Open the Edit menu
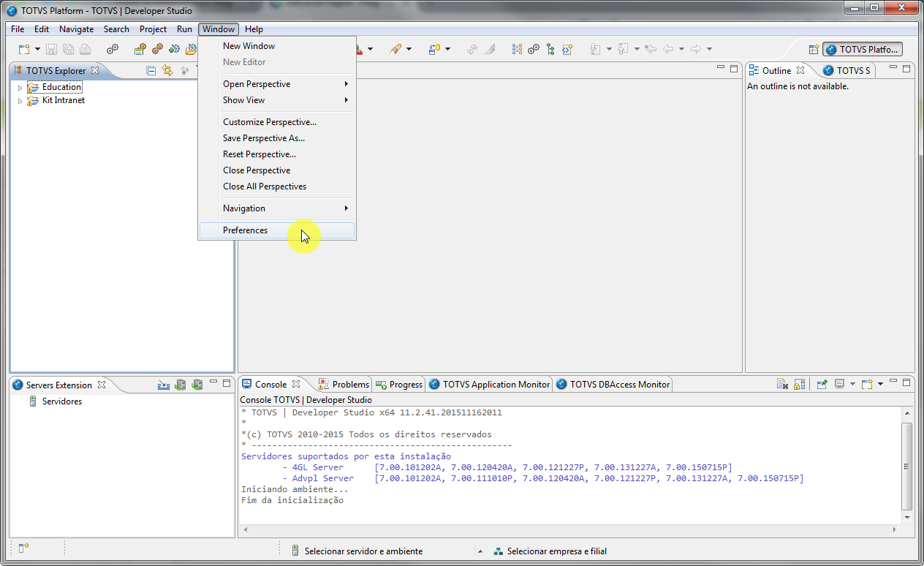The height and width of the screenshot is (566, 924). pyautogui.click(x=42, y=29)
